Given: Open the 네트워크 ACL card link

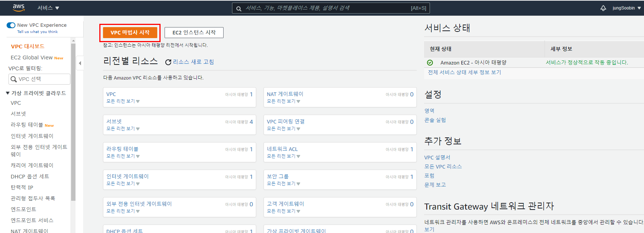Looking at the screenshot, I should [x=282, y=149].
